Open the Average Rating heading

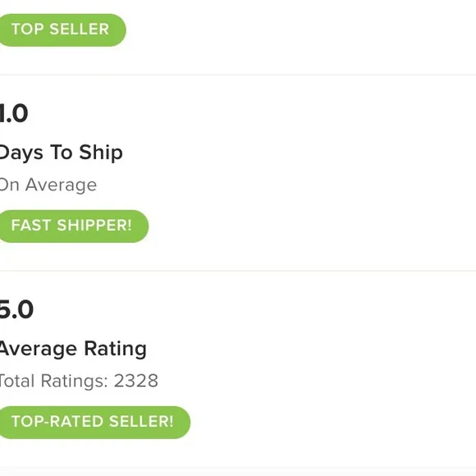tap(73, 349)
